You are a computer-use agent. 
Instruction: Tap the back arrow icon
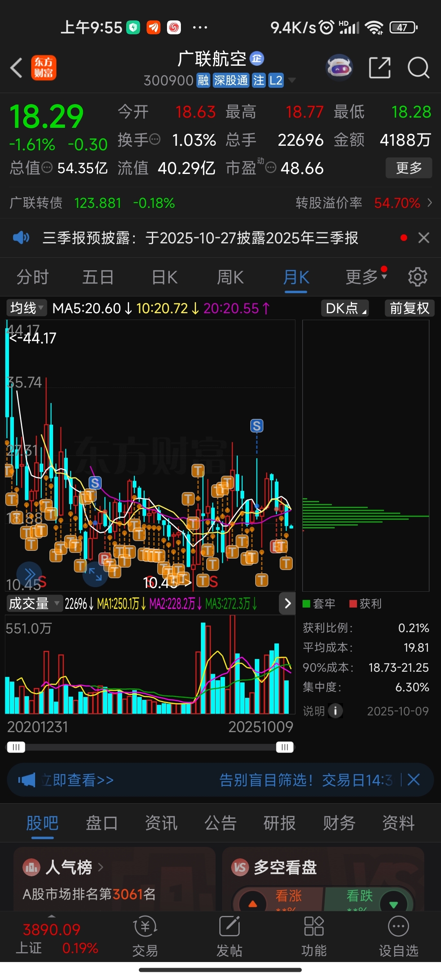click(16, 68)
